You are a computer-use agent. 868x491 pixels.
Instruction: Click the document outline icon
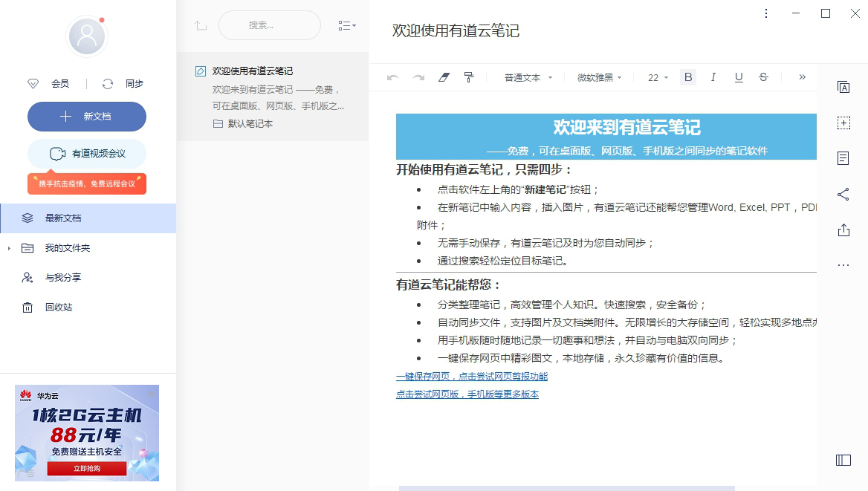[843, 157]
